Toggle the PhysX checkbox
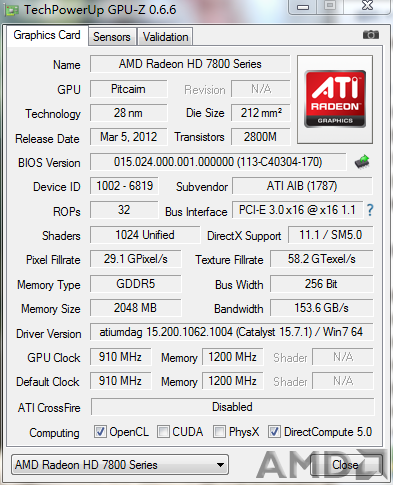The image size is (393, 485). [x=219, y=432]
